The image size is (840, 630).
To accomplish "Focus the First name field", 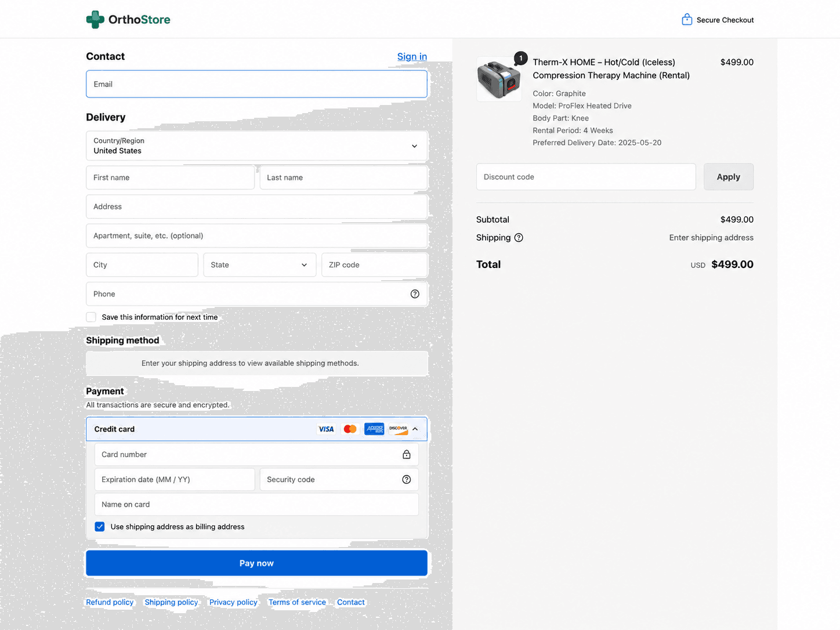I will (171, 178).
